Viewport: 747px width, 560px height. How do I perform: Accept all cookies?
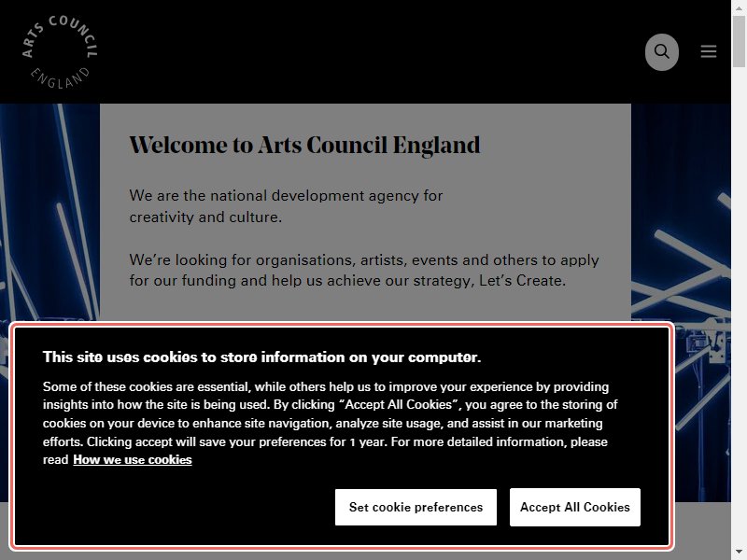click(x=575, y=507)
